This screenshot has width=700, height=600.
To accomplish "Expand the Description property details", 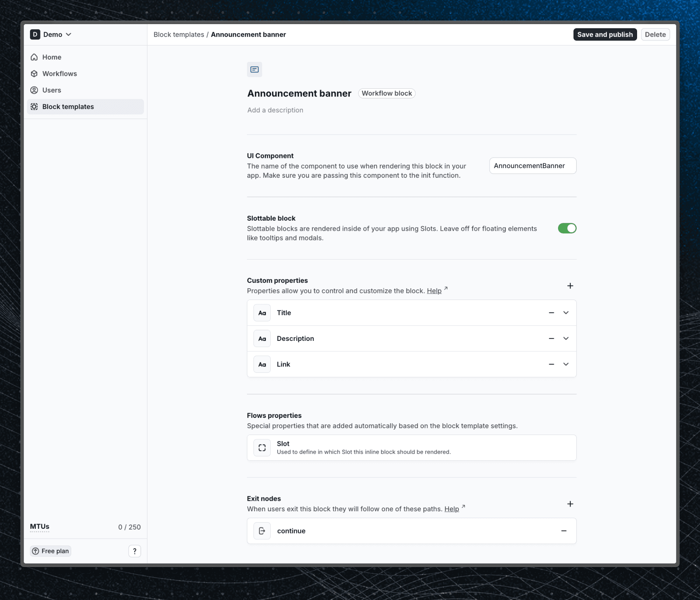I will pyautogui.click(x=566, y=339).
